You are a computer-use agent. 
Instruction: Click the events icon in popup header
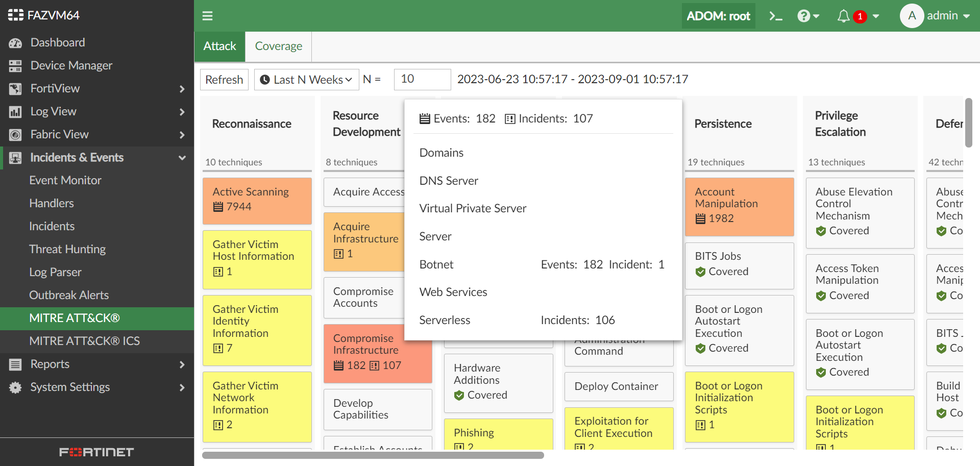(425, 119)
